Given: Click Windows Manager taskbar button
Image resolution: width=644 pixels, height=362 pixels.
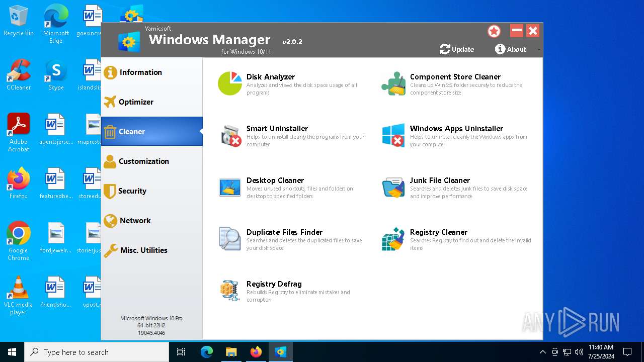Looking at the screenshot, I should tap(281, 352).
